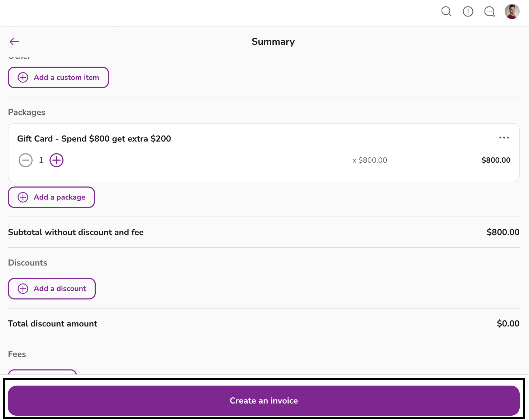Viewport: 529px width, 420px height.
Task: Click the exclamation alert circle icon
Action: coord(468,11)
